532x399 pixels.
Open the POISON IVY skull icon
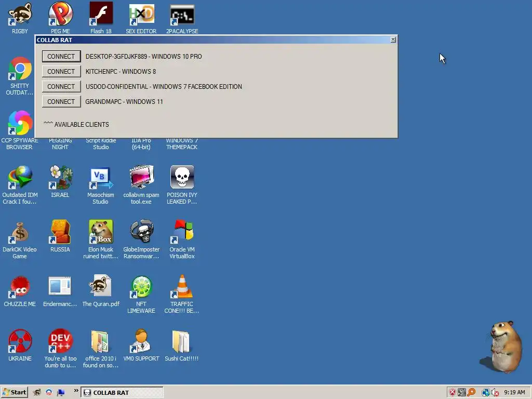182,177
